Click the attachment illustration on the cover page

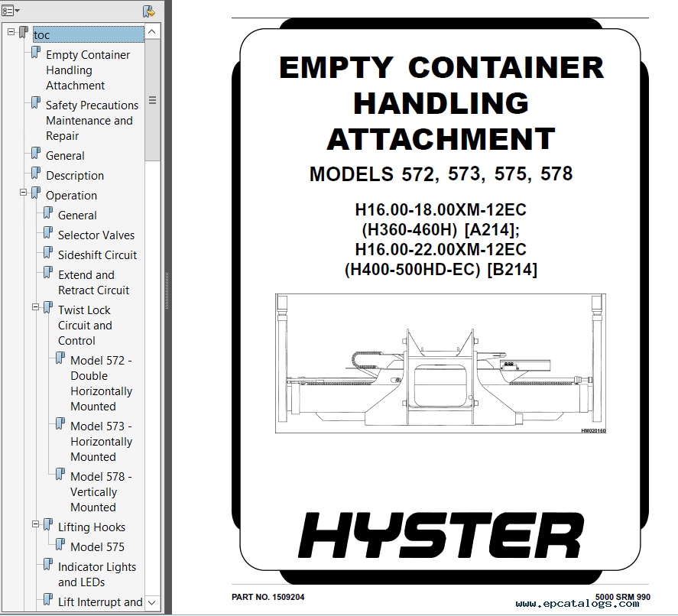tap(440, 364)
